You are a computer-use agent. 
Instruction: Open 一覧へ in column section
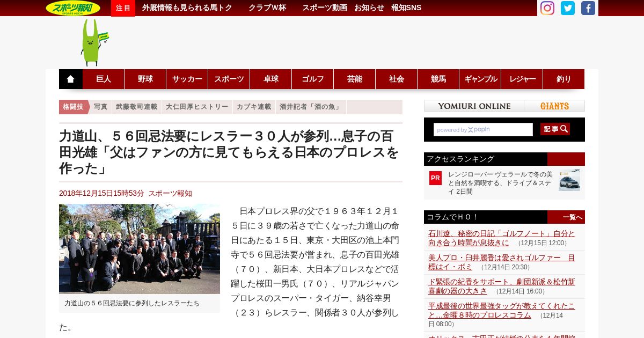(572, 217)
